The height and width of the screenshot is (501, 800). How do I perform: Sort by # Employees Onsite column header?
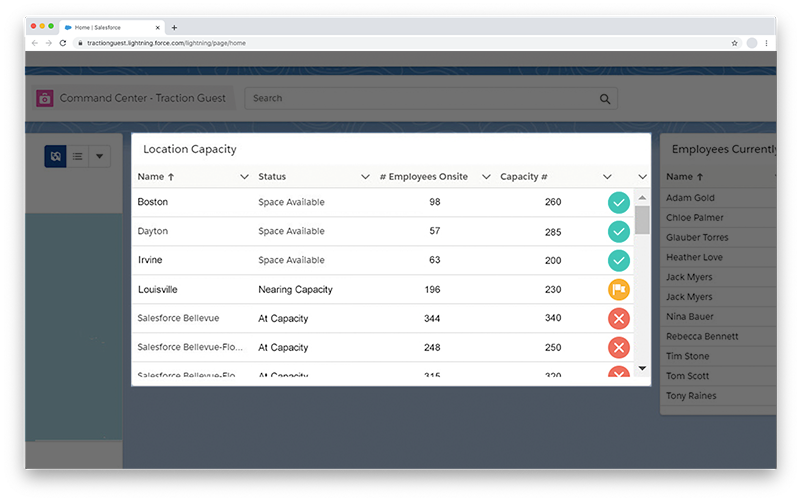tap(423, 177)
